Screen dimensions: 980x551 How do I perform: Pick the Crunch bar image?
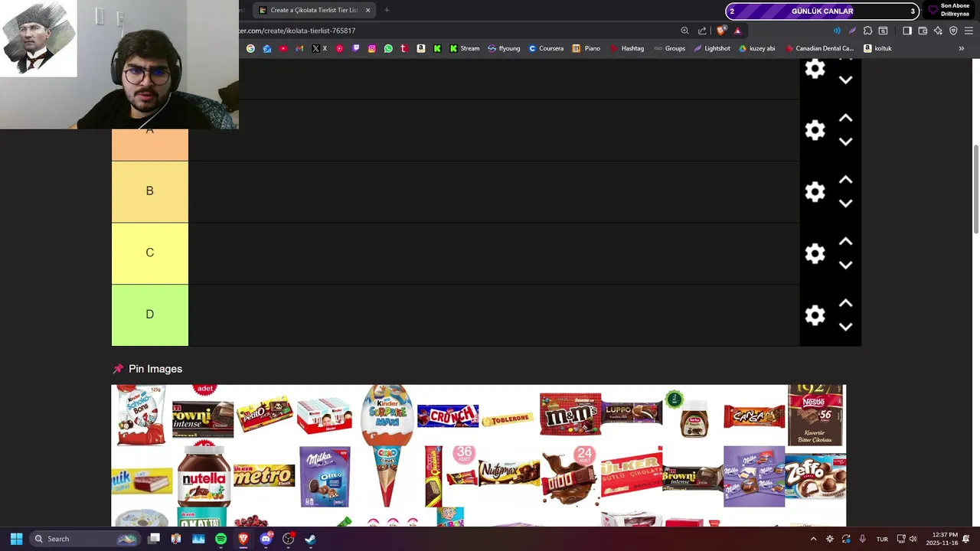448,416
